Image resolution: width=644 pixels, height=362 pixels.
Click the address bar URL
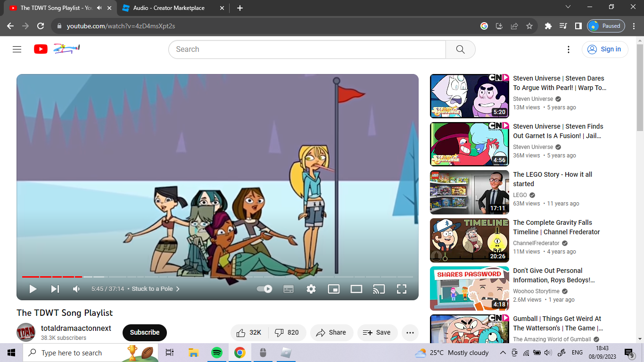[x=121, y=26]
